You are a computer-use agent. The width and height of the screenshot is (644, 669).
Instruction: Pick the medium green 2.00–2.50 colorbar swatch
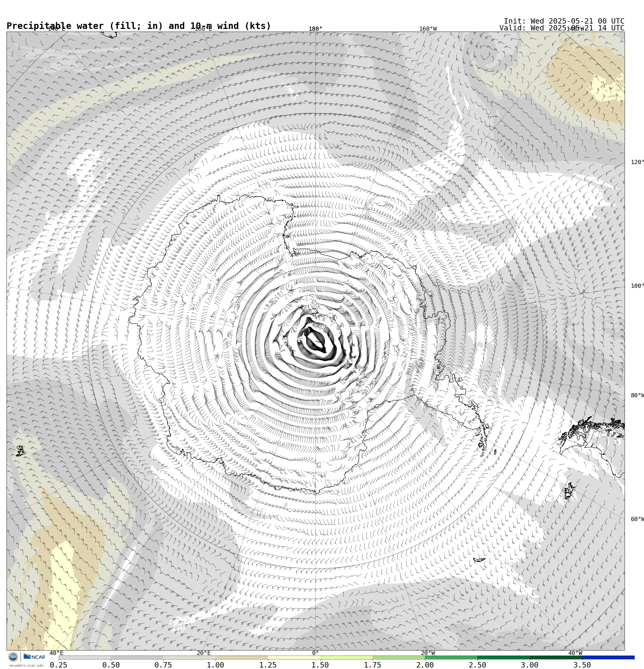451,657
